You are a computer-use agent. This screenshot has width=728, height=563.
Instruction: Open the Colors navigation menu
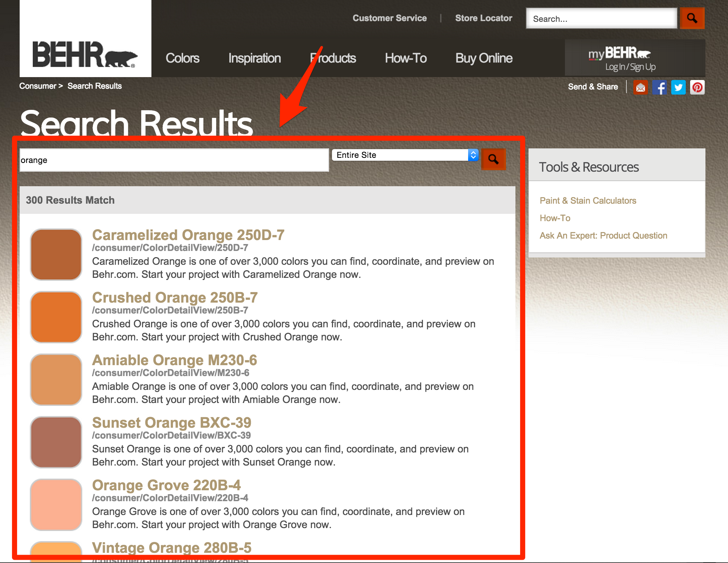click(182, 58)
